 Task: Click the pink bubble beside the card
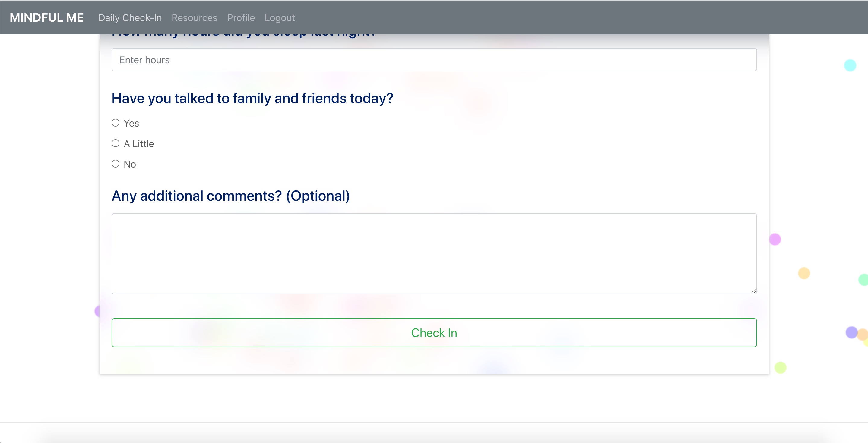[x=775, y=239]
